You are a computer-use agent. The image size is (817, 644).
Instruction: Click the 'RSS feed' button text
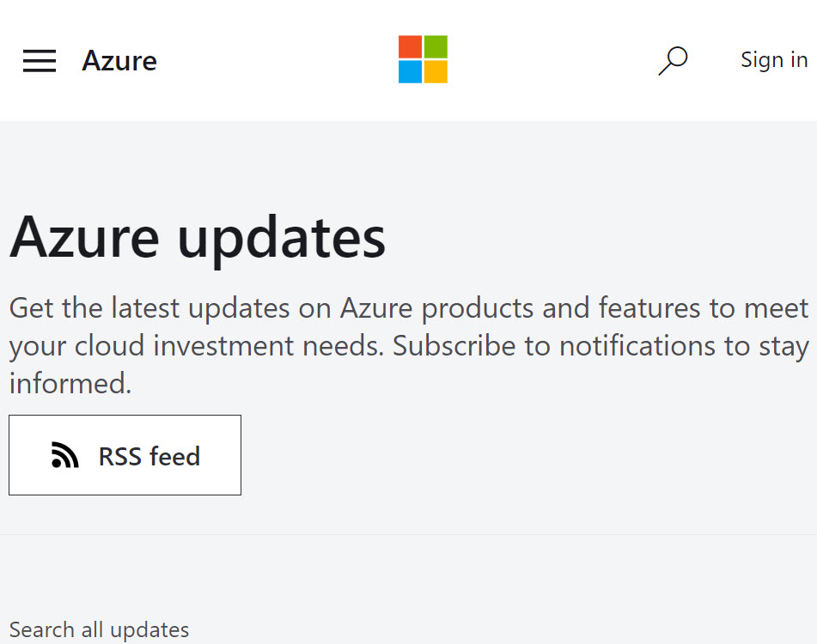149,456
